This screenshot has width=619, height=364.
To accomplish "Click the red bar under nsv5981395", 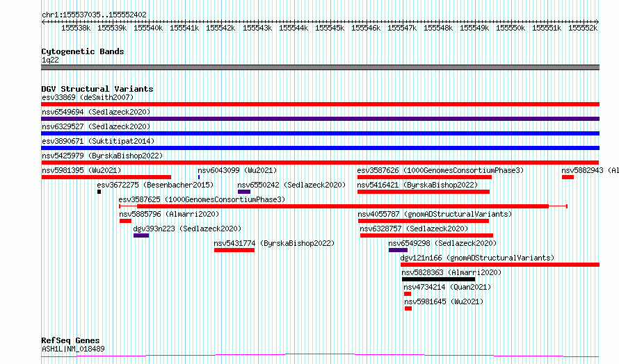I will pyautogui.click(x=106, y=177).
